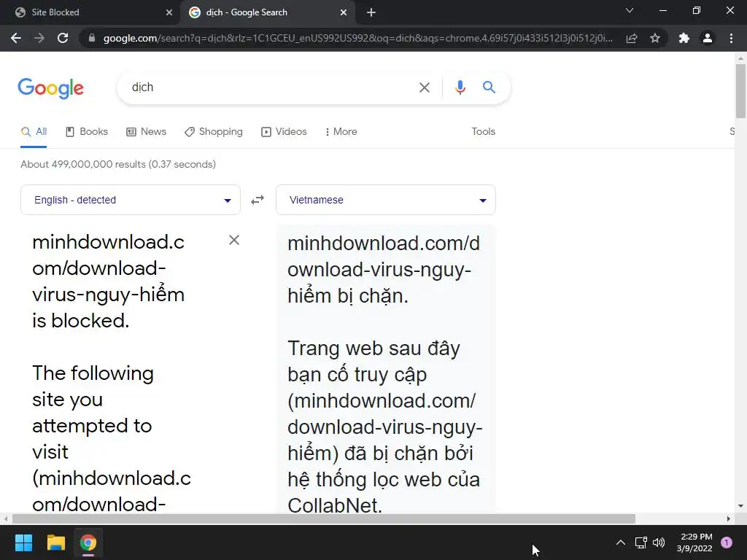Start voice search with the microphone
Viewport: 747px width, 560px height.
tap(460, 87)
